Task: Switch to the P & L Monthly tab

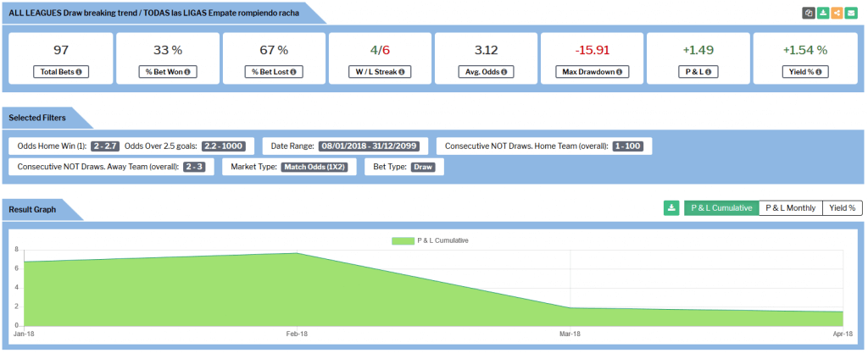Action: tap(791, 207)
